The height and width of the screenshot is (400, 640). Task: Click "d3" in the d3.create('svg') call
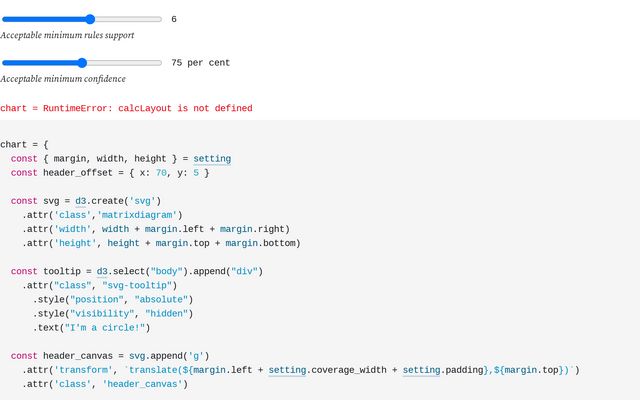(81, 200)
